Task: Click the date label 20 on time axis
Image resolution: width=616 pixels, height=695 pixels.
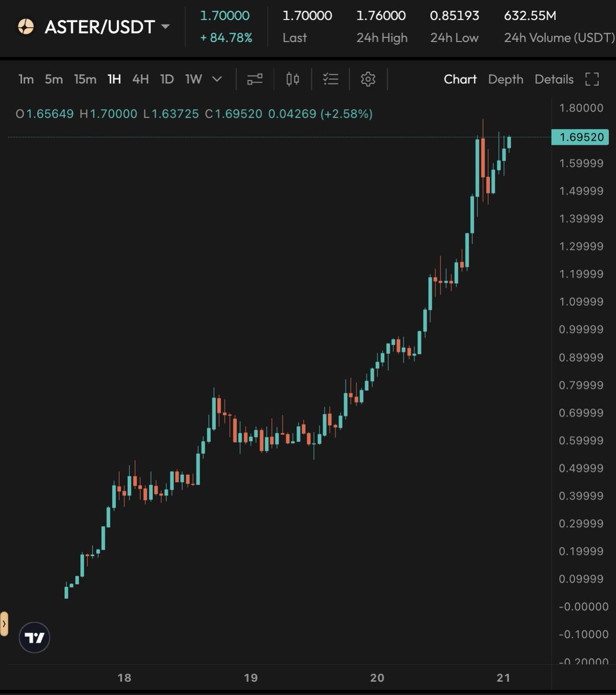Action: click(x=377, y=678)
